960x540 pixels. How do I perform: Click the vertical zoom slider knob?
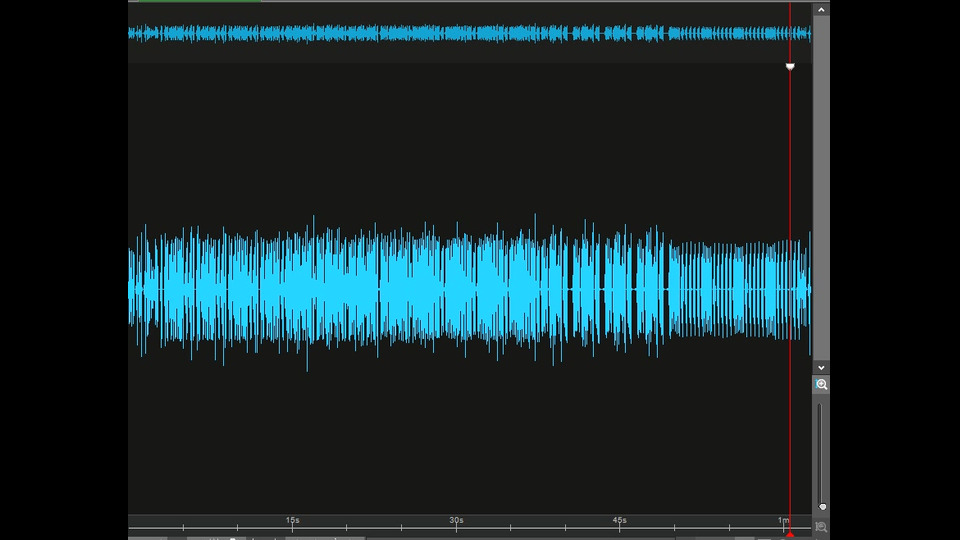click(x=822, y=506)
